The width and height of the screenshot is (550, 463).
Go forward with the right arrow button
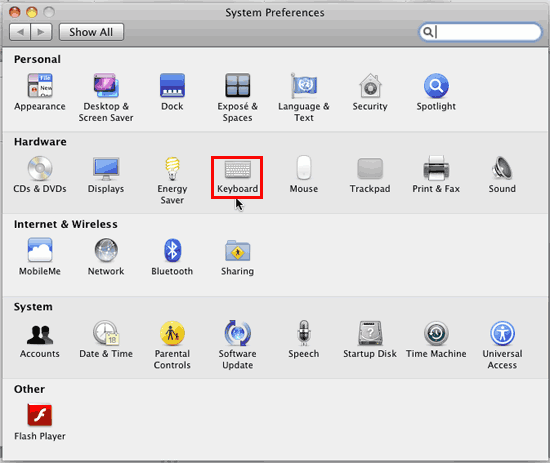41,32
